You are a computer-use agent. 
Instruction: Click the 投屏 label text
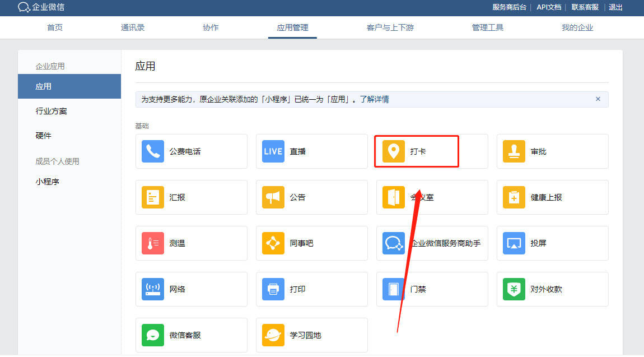pos(539,244)
